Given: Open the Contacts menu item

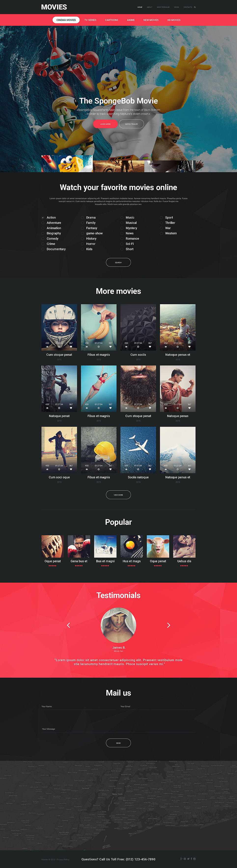Looking at the screenshot, I should pyautogui.click(x=188, y=7).
